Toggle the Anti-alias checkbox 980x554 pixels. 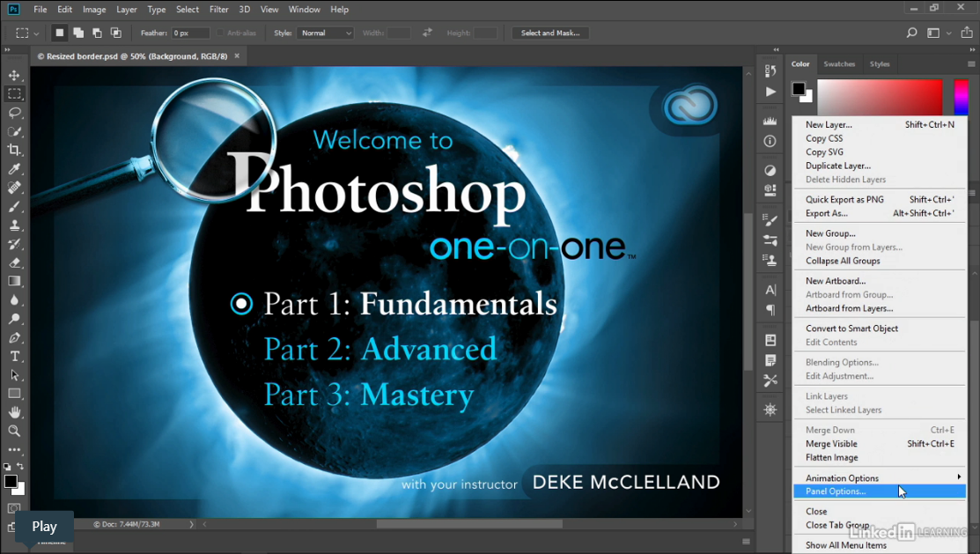[220, 33]
